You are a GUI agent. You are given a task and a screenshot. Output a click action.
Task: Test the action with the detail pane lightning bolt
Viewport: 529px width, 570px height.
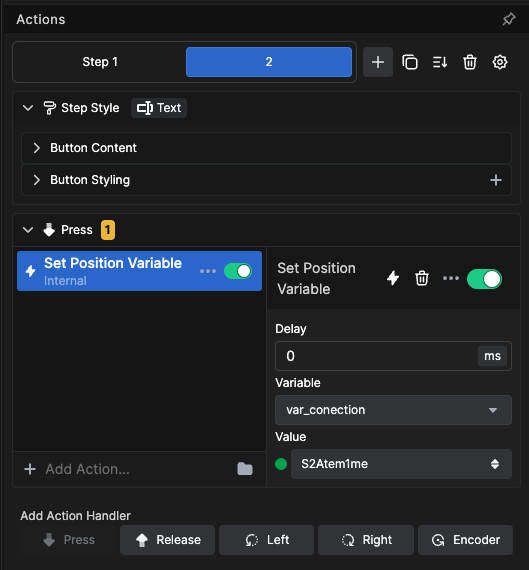pos(393,278)
